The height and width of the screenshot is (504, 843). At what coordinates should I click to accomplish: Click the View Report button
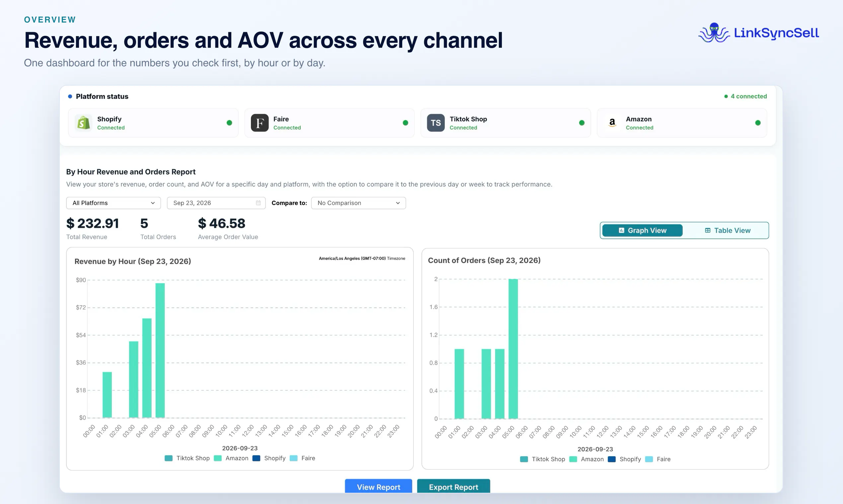pos(378,486)
